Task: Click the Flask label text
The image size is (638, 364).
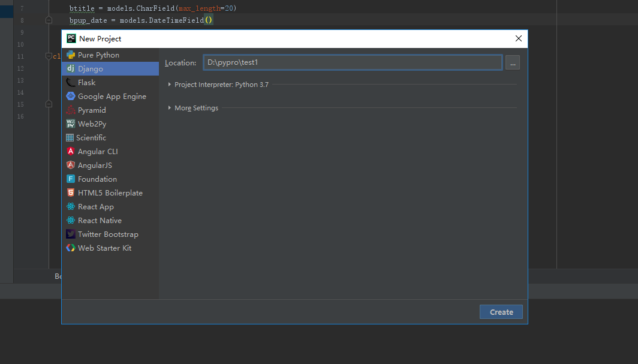Action: 87,83
